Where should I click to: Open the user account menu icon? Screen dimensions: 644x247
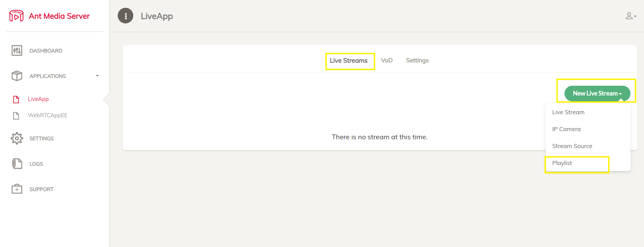click(x=631, y=16)
